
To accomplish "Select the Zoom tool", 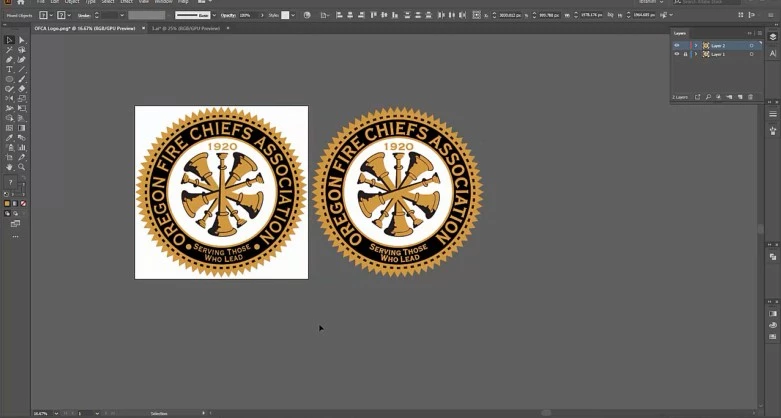I will [21, 167].
